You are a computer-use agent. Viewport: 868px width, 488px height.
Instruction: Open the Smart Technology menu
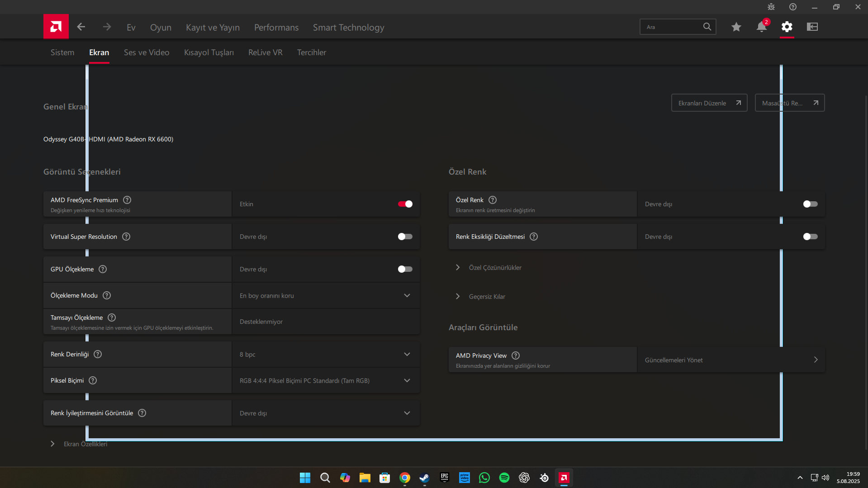(x=349, y=28)
